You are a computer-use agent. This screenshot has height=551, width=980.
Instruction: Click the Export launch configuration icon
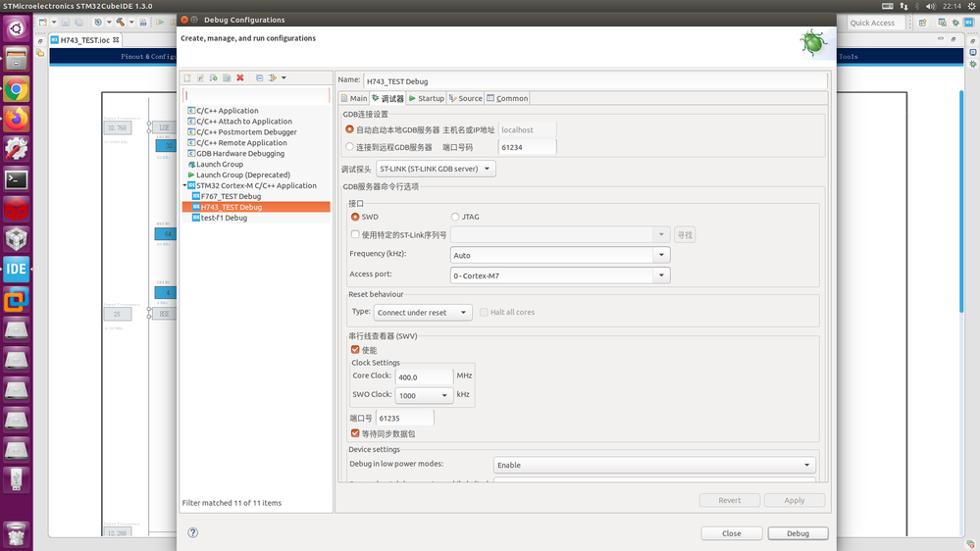tap(214, 78)
